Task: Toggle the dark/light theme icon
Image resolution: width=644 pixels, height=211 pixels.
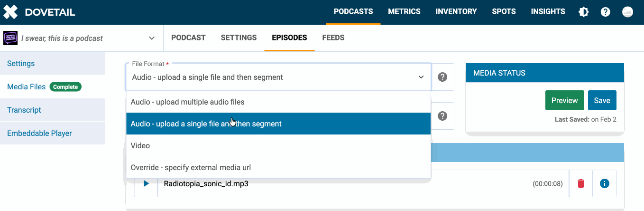Action: click(x=584, y=12)
